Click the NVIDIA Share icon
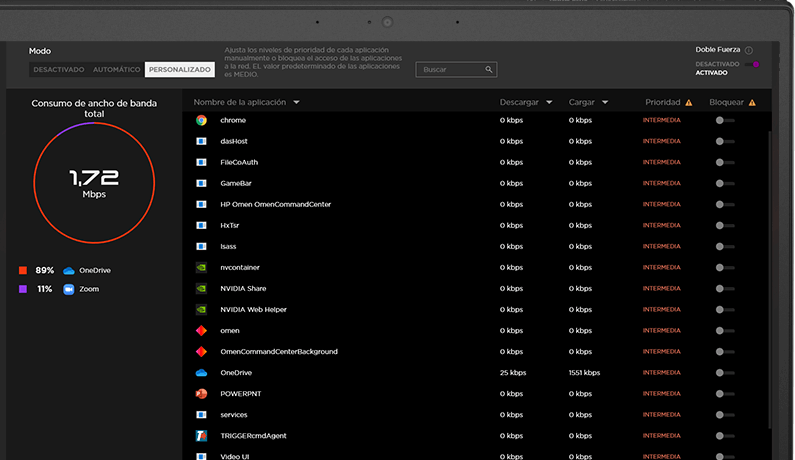Image resolution: width=795 pixels, height=460 pixels. [201, 289]
